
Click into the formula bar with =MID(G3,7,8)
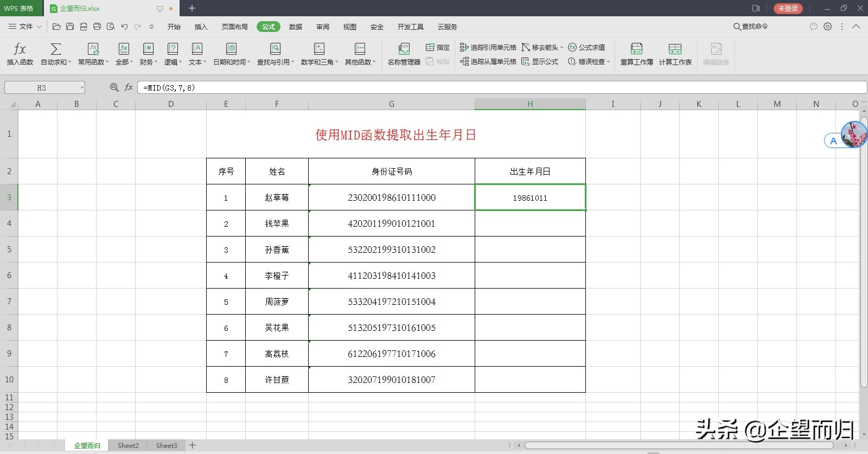point(502,87)
